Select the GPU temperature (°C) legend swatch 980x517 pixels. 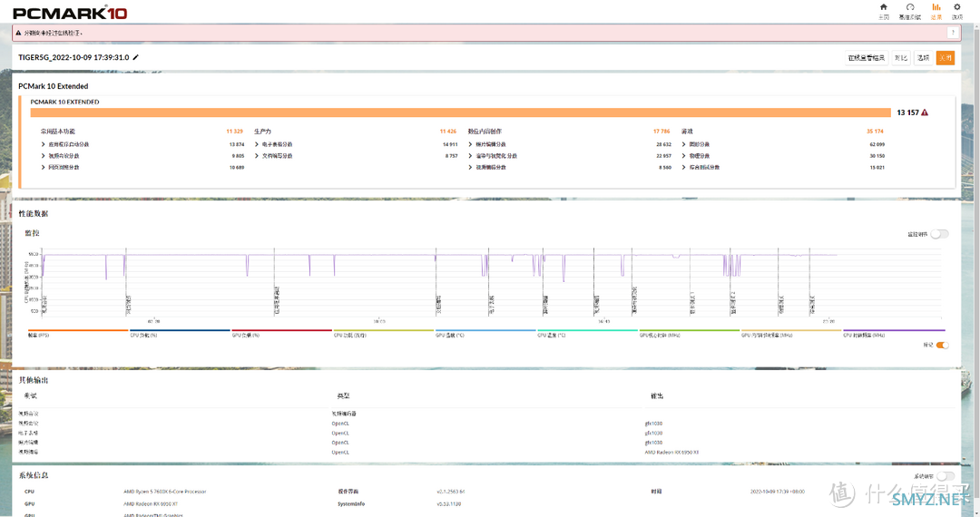tap(485, 330)
